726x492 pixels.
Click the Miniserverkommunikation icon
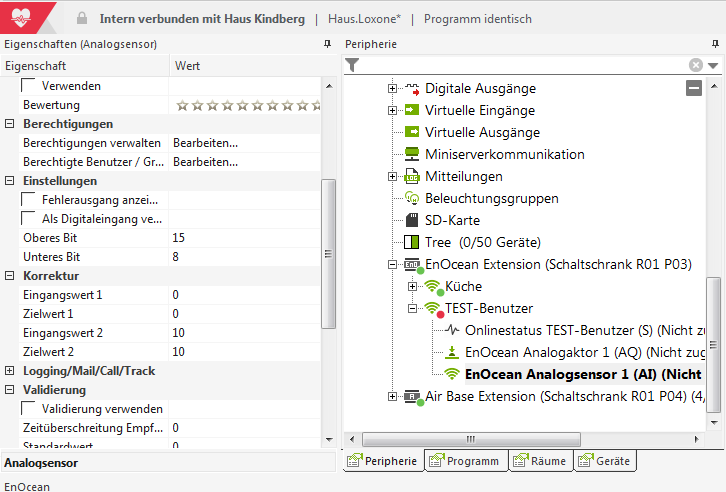pyautogui.click(x=412, y=154)
